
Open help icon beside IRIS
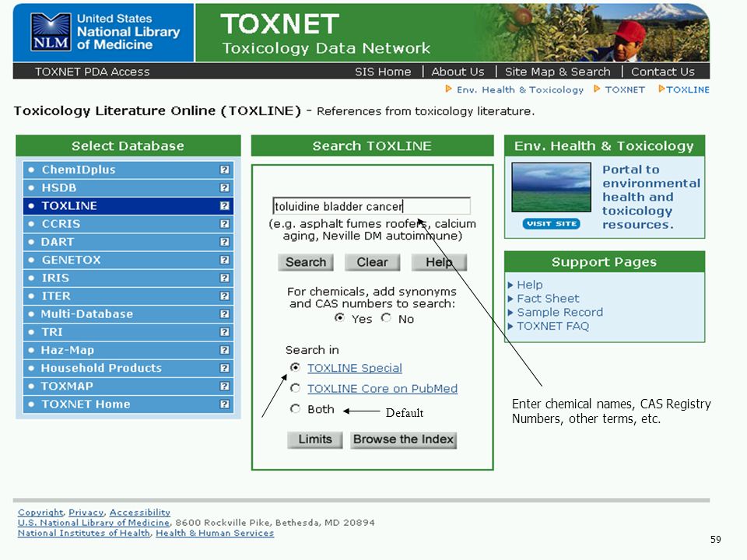pyautogui.click(x=224, y=278)
